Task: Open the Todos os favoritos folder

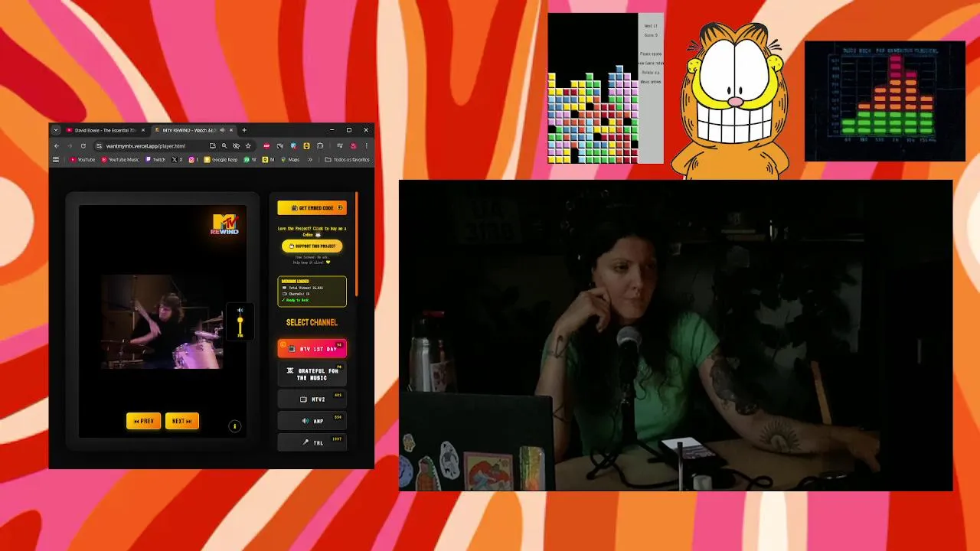Action: point(348,160)
